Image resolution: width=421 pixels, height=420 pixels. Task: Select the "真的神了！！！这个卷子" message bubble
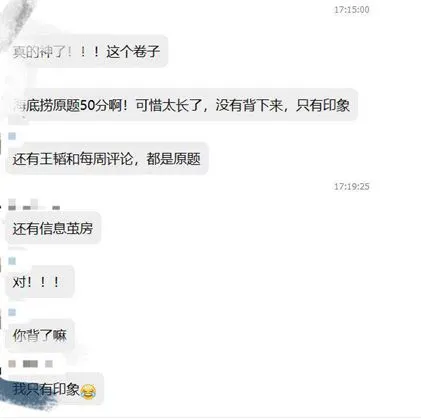click(87, 51)
